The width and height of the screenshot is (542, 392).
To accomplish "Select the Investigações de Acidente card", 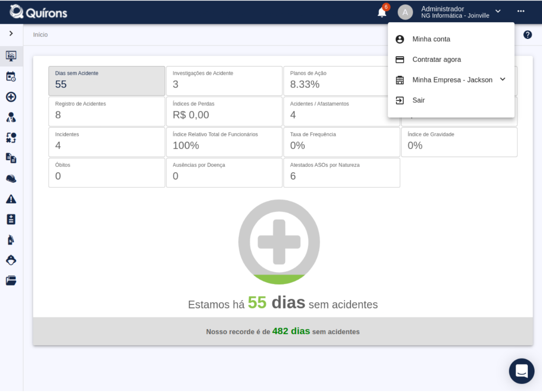I will (225, 81).
